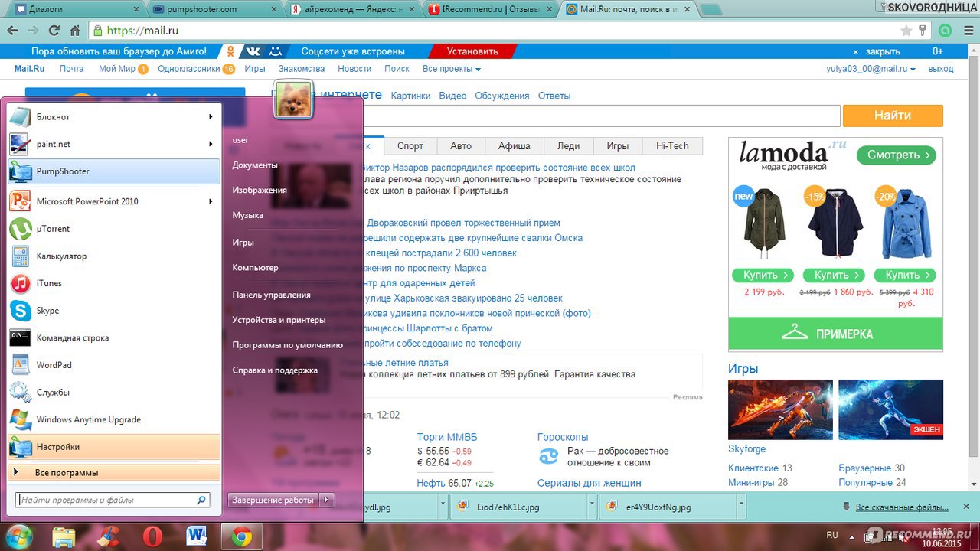980x551 pixels.
Task: Open Одноклассники link in Mail.Ru bar
Action: coord(189,69)
